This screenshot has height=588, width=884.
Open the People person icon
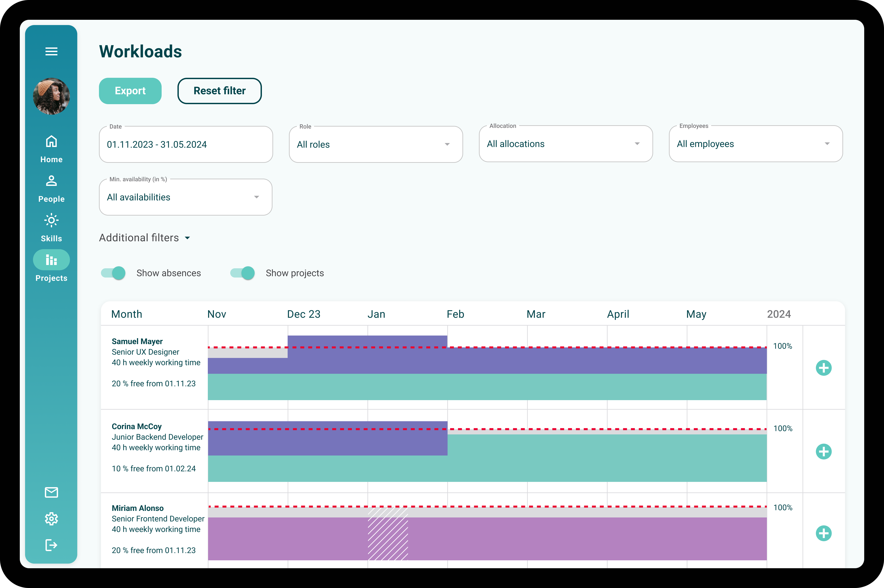pyautogui.click(x=51, y=181)
